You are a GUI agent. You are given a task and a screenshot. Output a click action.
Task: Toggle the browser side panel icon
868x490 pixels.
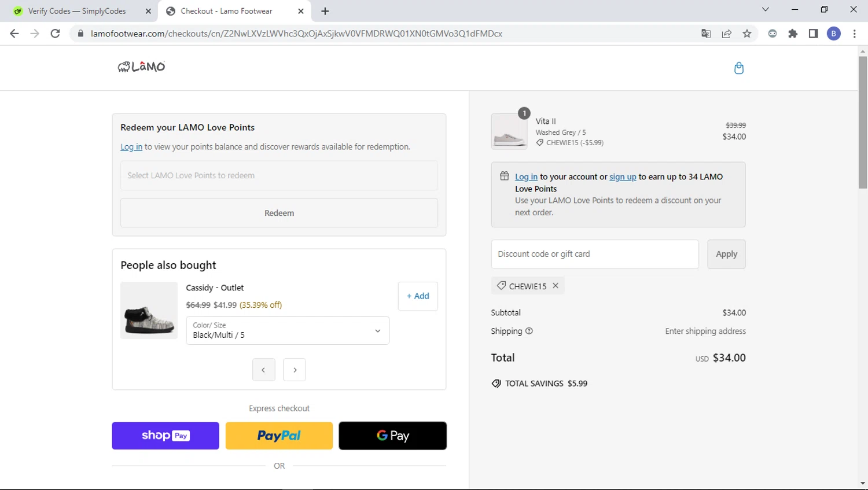click(813, 34)
